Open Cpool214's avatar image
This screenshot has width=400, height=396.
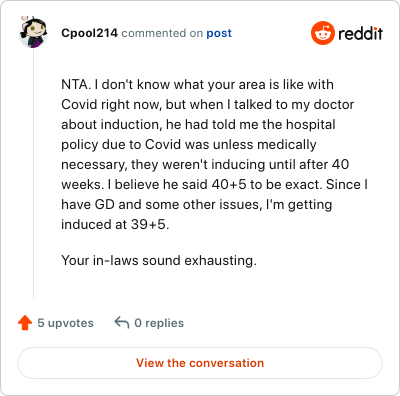[x=33, y=32]
